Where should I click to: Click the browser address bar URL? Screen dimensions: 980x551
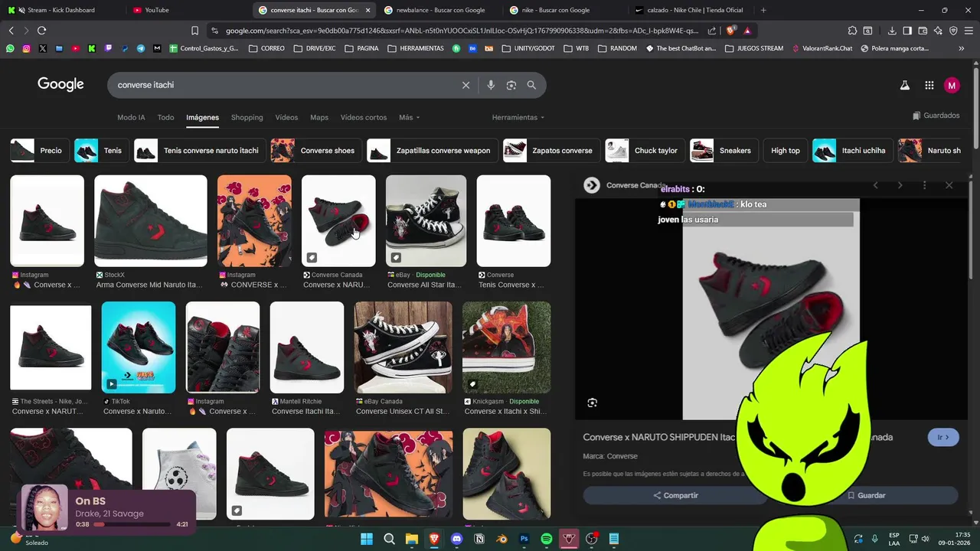462,31
